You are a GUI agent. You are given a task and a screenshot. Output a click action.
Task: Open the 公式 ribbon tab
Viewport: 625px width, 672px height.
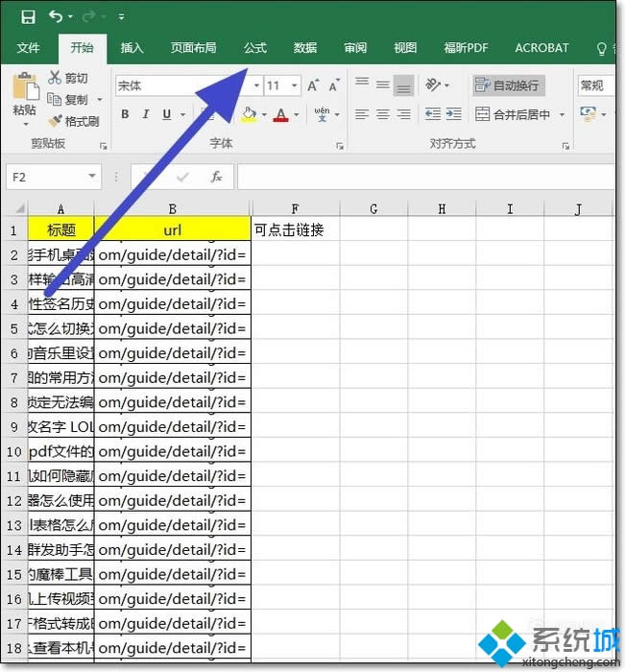point(255,48)
